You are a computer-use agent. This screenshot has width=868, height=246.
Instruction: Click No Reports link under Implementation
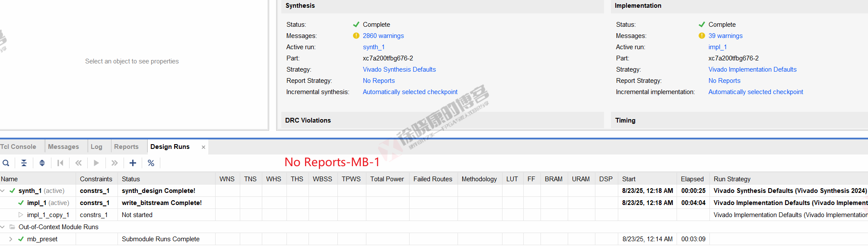pyautogui.click(x=725, y=81)
